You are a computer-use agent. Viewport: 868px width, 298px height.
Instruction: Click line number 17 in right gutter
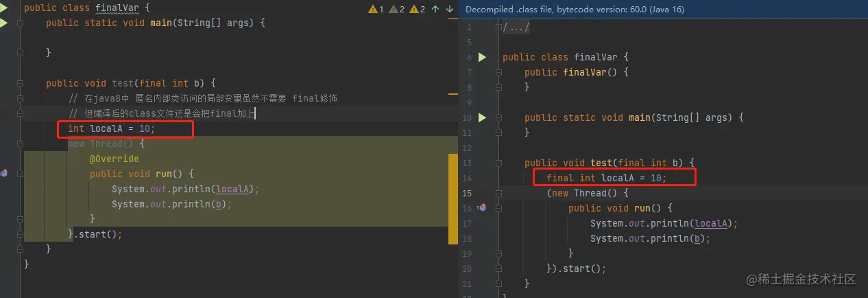467,223
